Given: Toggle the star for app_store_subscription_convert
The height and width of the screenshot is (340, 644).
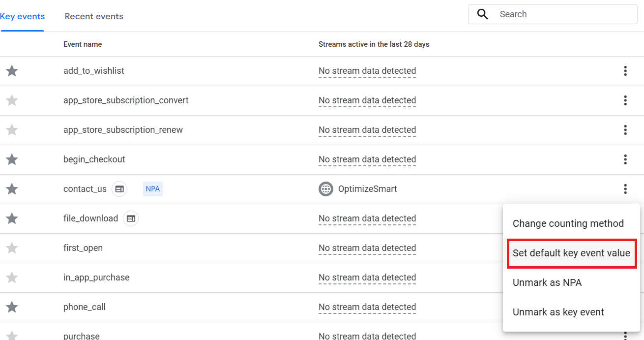Looking at the screenshot, I should coord(12,100).
